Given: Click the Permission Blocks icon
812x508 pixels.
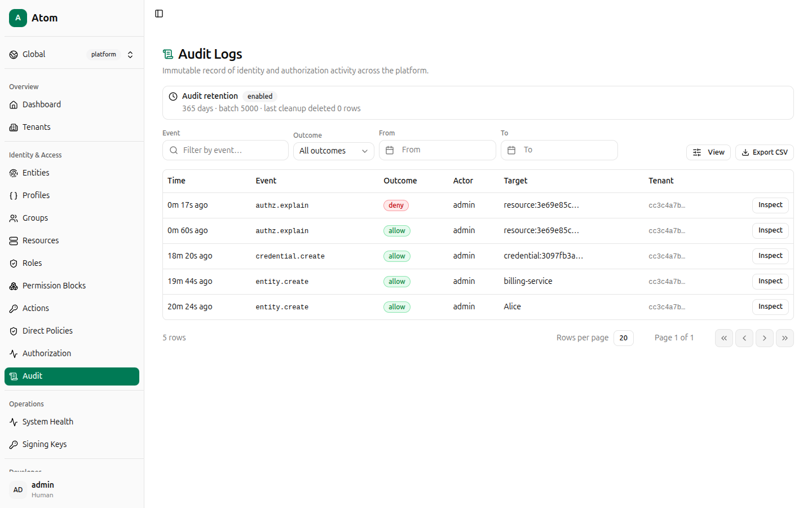Looking at the screenshot, I should [x=14, y=286].
